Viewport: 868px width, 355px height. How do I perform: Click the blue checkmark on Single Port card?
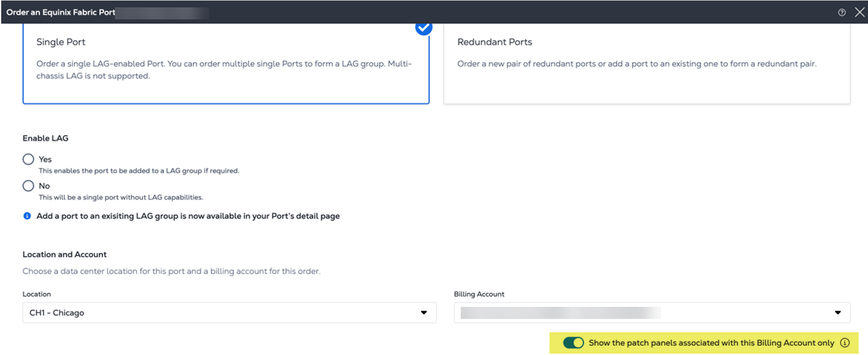pyautogui.click(x=423, y=27)
